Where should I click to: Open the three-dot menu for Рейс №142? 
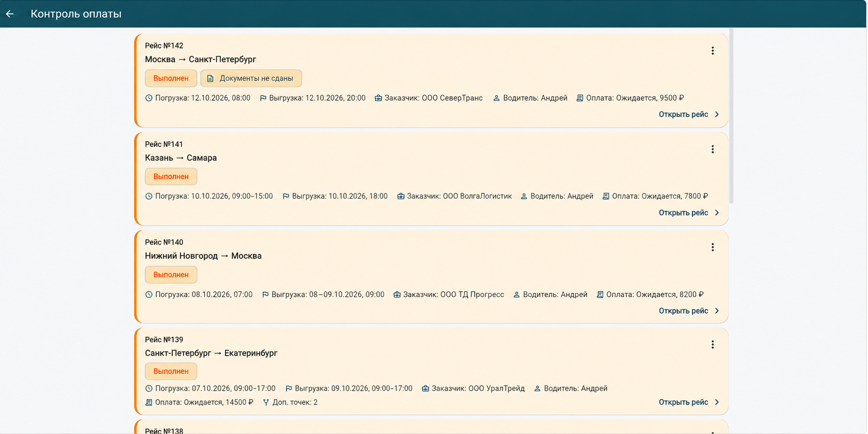712,51
